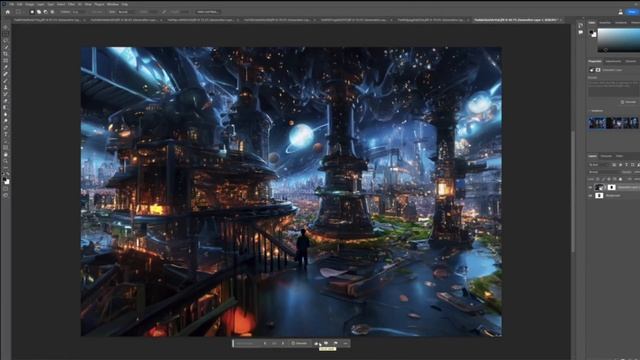The height and width of the screenshot is (360, 640).
Task: Select the Path Selection tool
Action: pos(6,141)
